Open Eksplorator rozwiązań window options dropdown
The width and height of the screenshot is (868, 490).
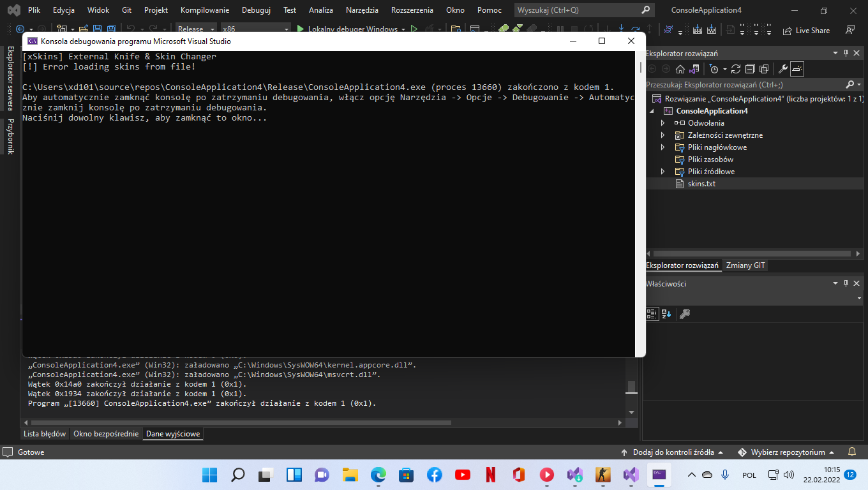coord(835,54)
